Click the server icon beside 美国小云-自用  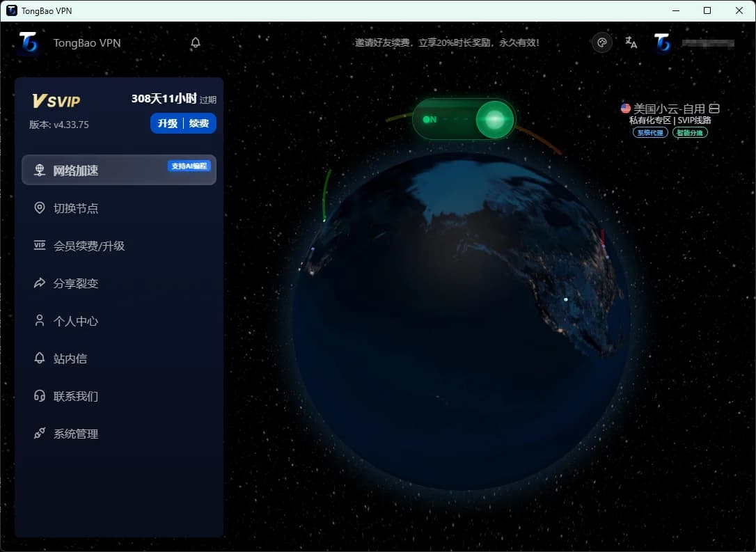pos(714,109)
